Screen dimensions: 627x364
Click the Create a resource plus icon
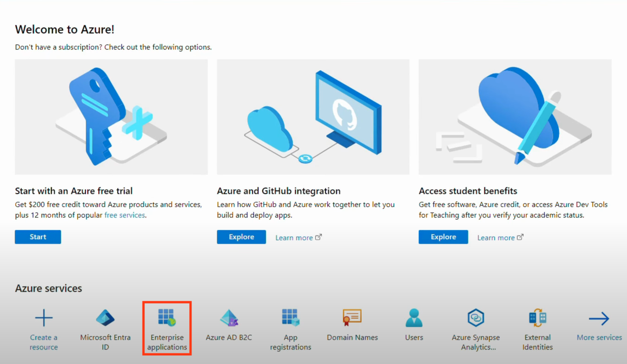coord(44,318)
